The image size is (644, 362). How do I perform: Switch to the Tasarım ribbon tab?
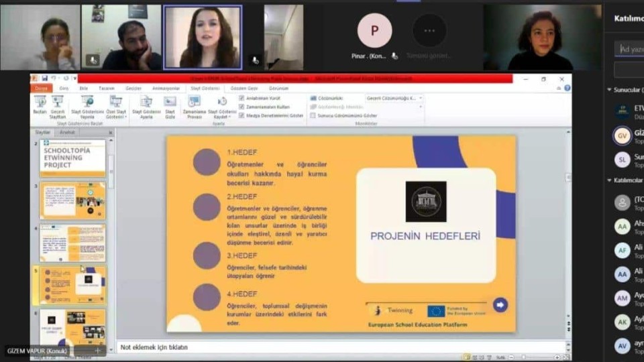point(107,88)
